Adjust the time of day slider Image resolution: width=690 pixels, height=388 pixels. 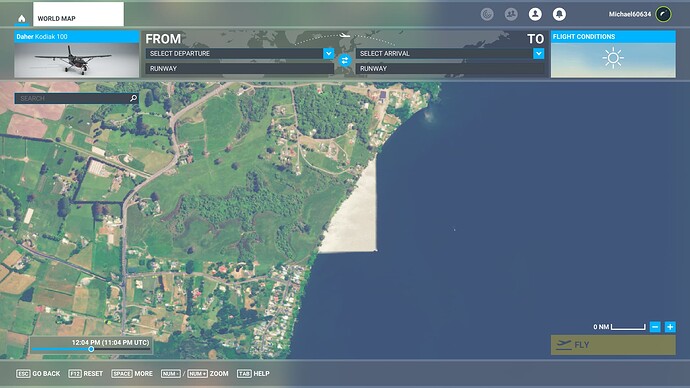pos(91,349)
